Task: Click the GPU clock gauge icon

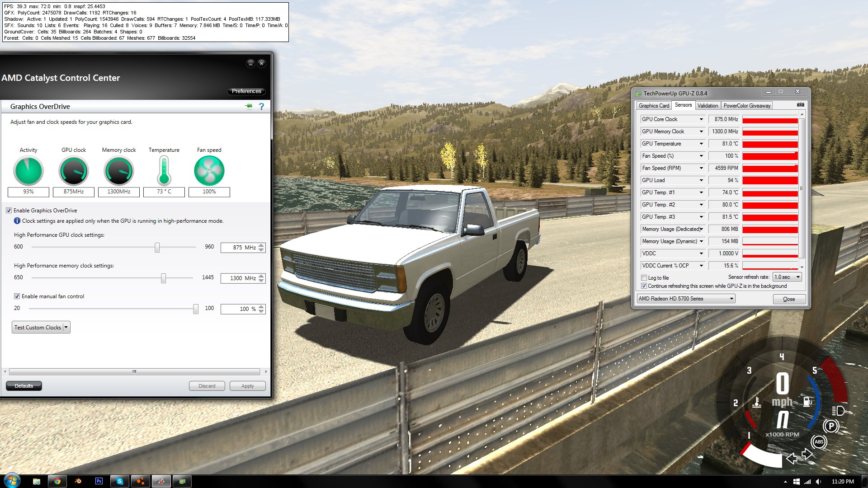Action: point(74,171)
